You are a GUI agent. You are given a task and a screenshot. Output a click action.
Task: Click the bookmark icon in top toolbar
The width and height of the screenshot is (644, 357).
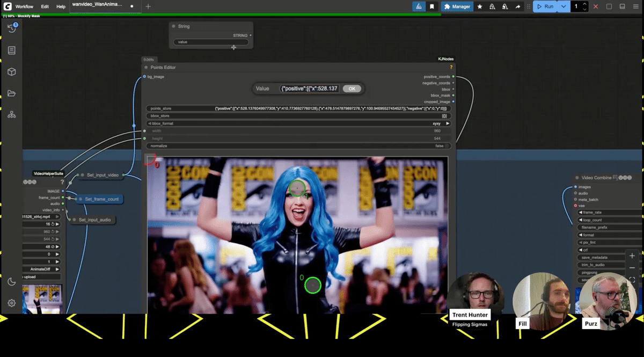pyautogui.click(x=432, y=6)
